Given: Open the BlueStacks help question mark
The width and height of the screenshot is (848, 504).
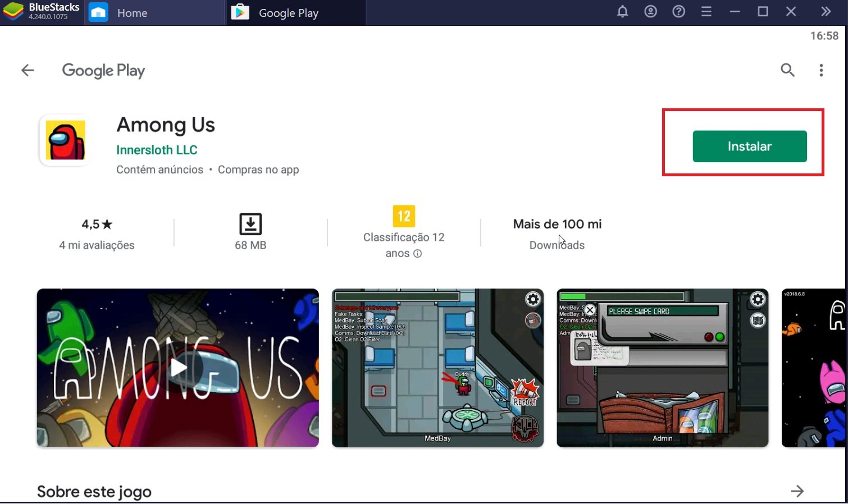Looking at the screenshot, I should click(678, 12).
